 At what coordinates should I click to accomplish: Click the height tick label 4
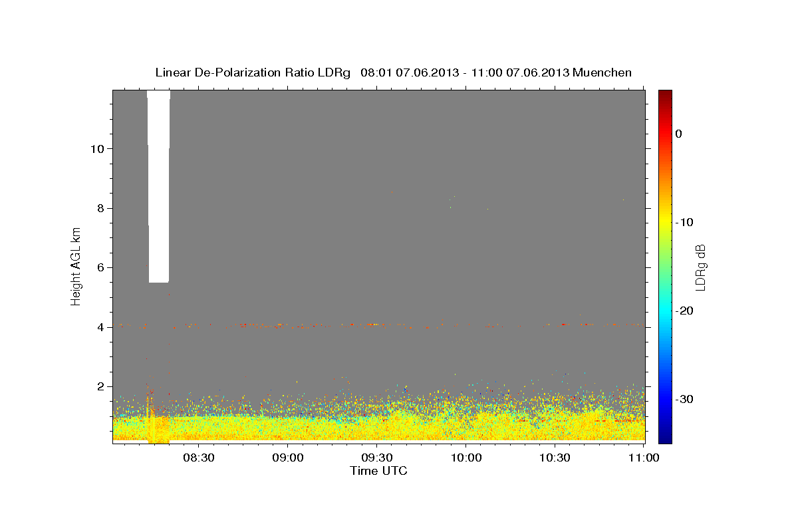pyautogui.click(x=99, y=327)
